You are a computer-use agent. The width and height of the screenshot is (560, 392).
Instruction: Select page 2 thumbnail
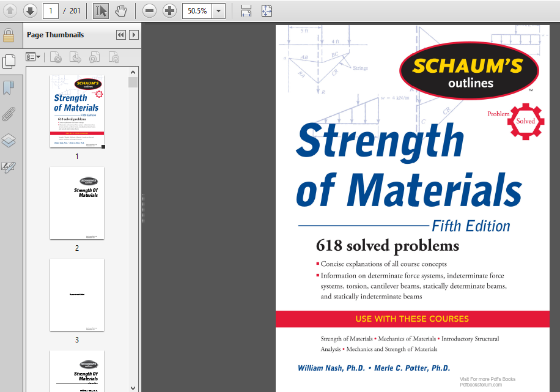tap(77, 203)
